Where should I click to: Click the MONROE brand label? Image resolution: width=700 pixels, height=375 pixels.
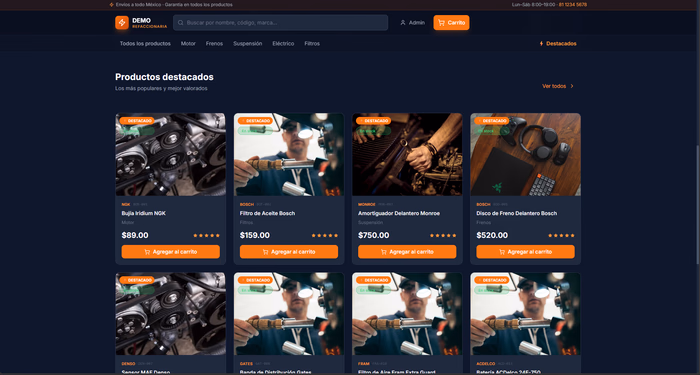coord(367,204)
